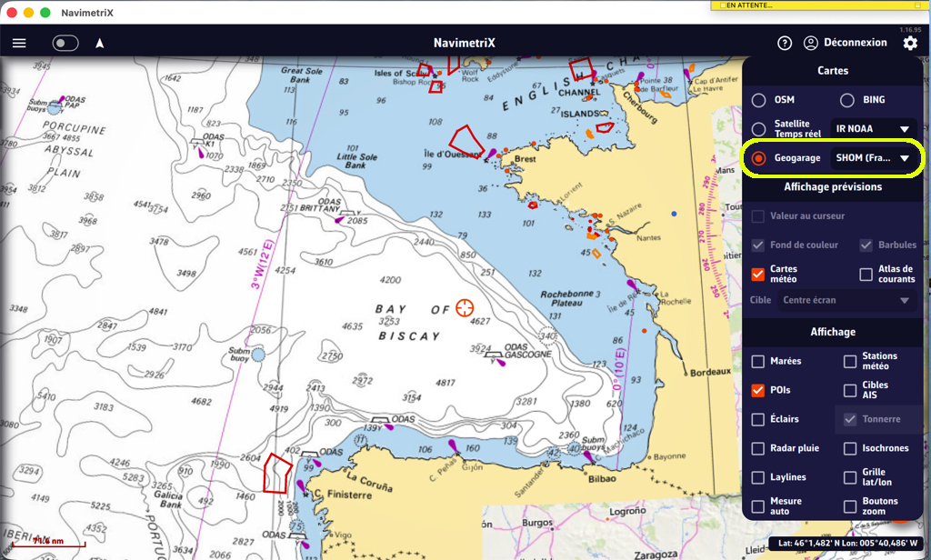Image resolution: width=931 pixels, height=560 pixels.
Task: Click the red polygon near Île d'Ouessant
Action: click(x=465, y=140)
